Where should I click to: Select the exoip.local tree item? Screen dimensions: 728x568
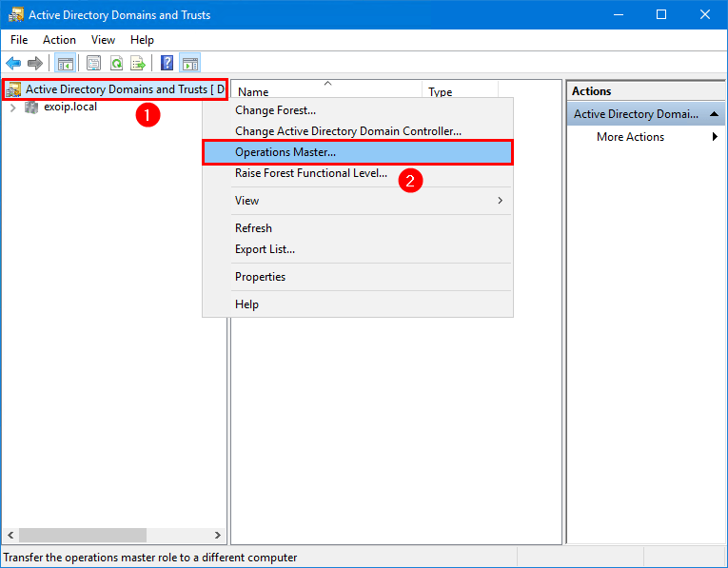(x=70, y=107)
